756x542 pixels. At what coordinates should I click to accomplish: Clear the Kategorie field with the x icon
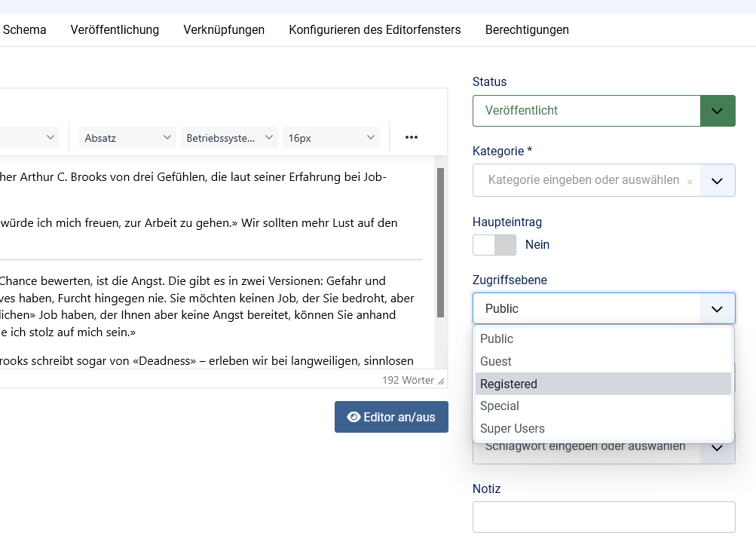coord(690,181)
